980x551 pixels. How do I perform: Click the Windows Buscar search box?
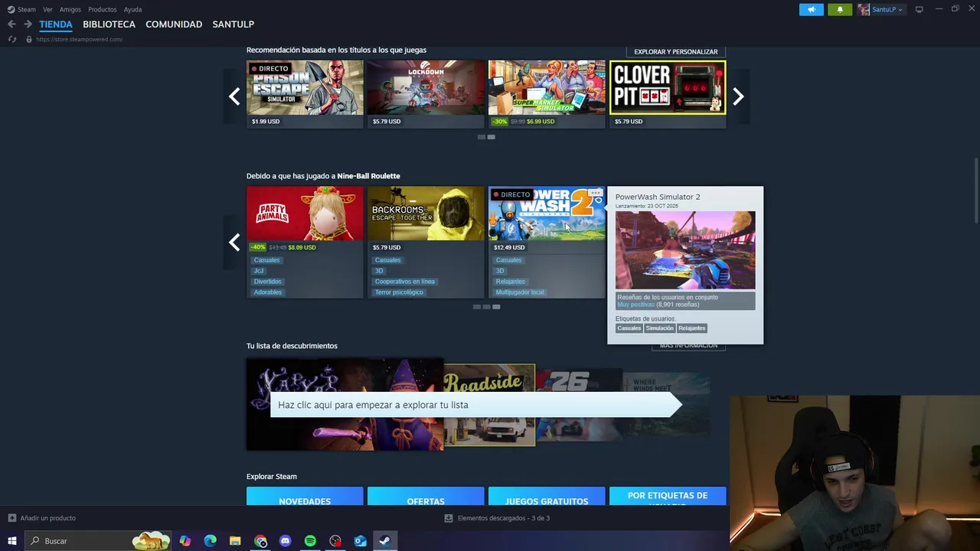click(x=98, y=541)
